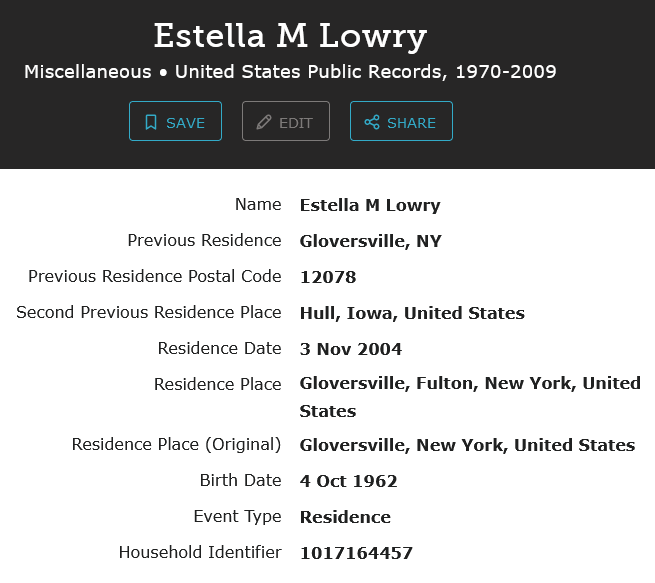Click postal code 12078
Image resolution: width=655 pixels, height=583 pixels.
(328, 277)
